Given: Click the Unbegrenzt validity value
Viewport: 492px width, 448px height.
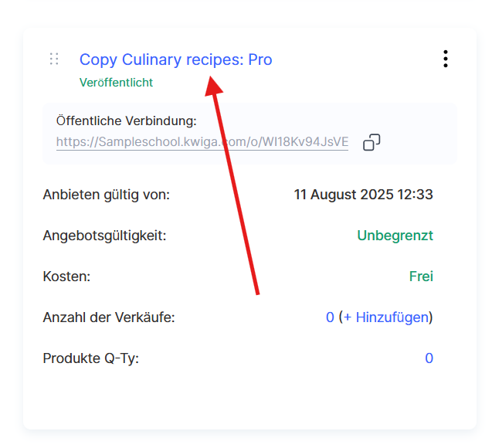Looking at the screenshot, I should [x=395, y=236].
